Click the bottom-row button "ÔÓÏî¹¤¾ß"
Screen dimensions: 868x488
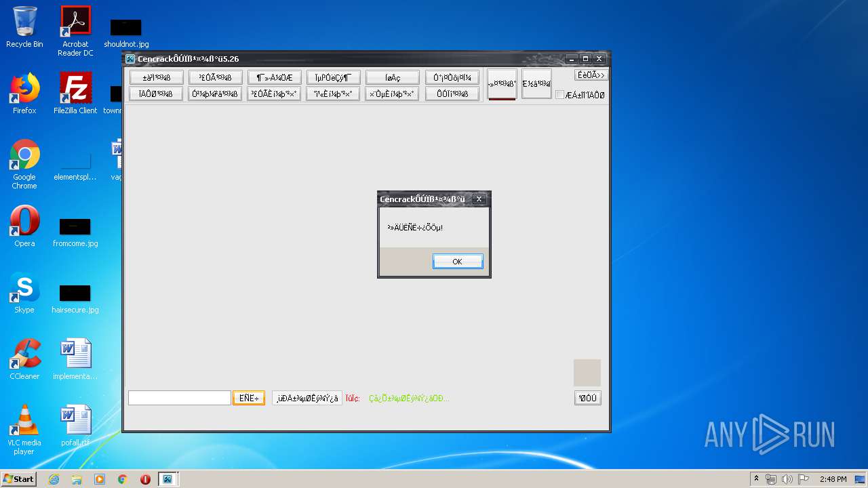452,94
